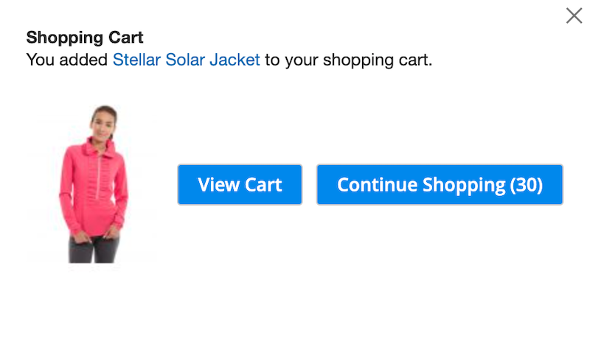Open the Stellar Solar Jacket link
The image size is (590, 364).
(x=186, y=60)
